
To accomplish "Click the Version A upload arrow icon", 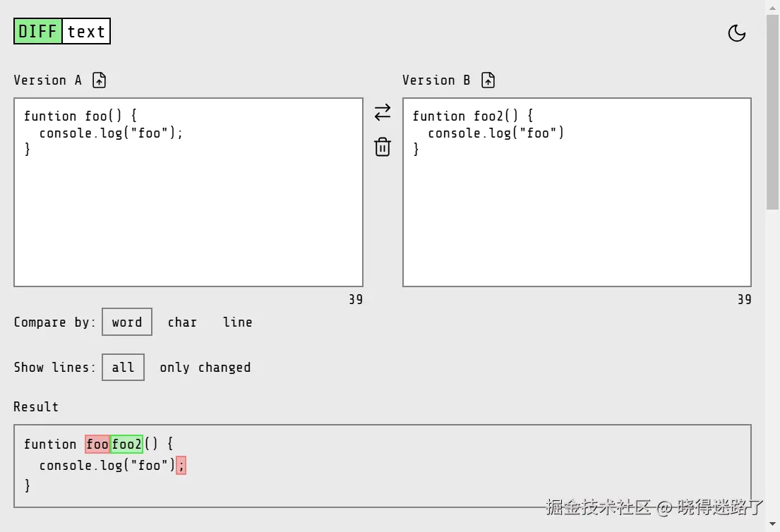I will 99,80.
